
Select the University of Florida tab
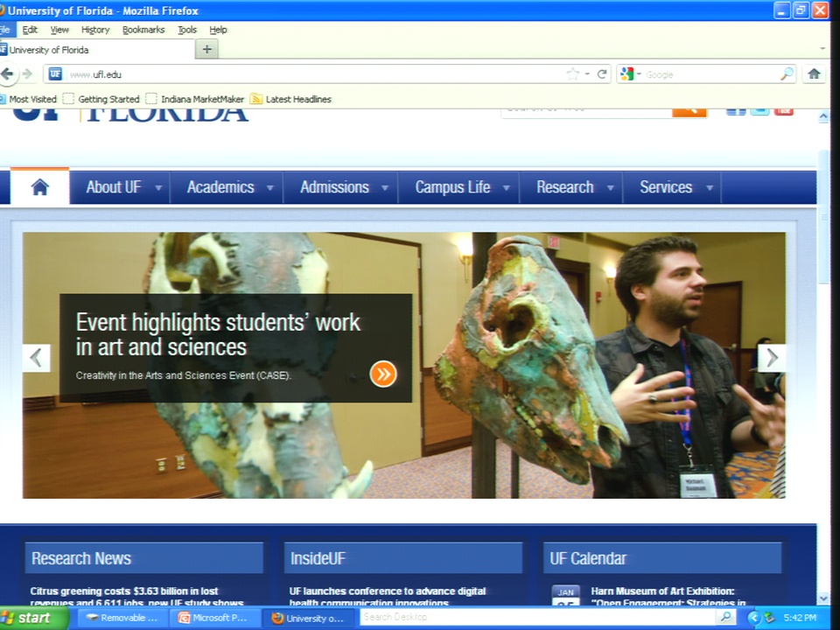[96, 50]
